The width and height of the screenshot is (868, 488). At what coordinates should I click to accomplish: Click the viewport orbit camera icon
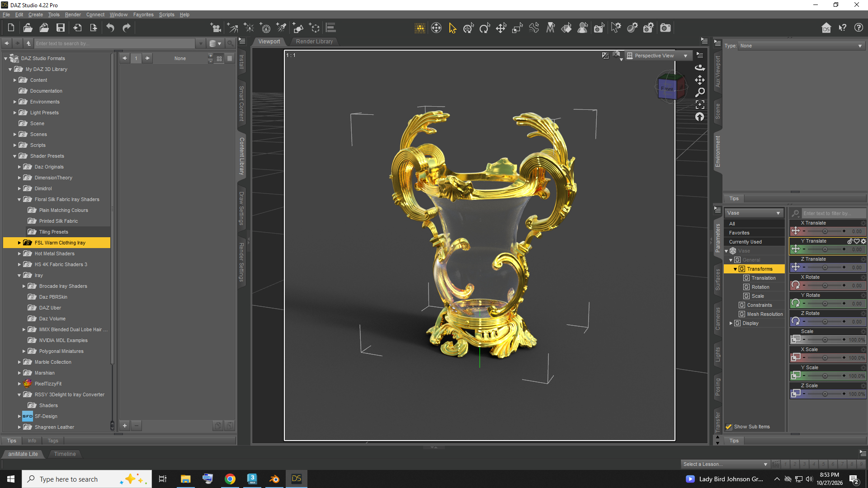coord(700,67)
